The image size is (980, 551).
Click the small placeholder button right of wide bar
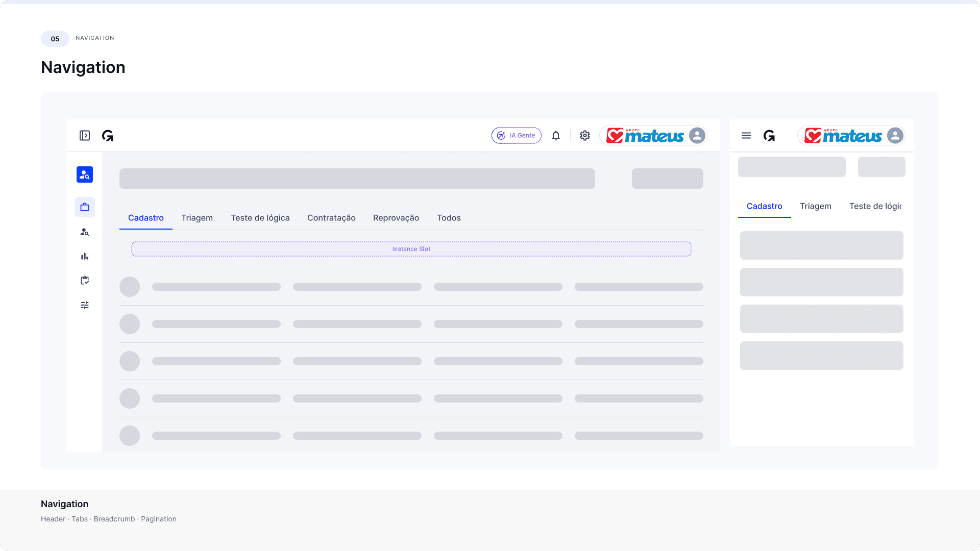click(668, 179)
